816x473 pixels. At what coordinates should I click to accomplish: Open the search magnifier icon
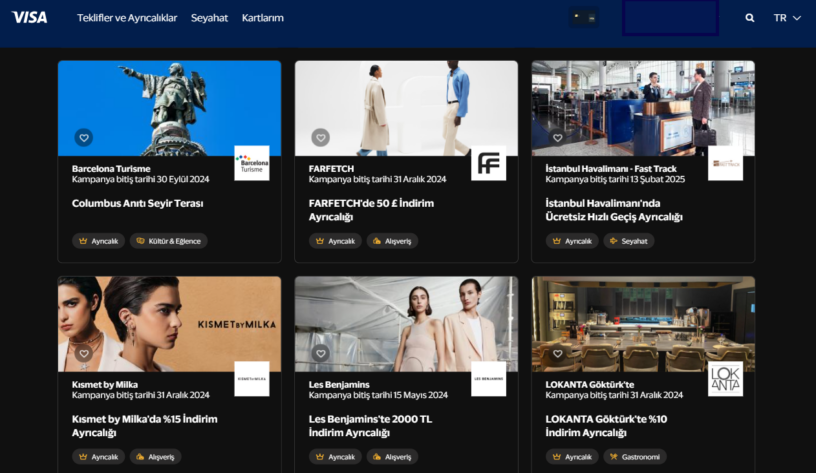749,18
